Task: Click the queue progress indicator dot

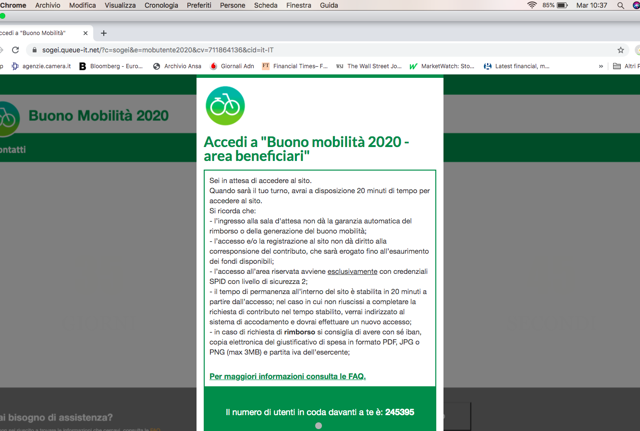Action: tap(319, 426)
